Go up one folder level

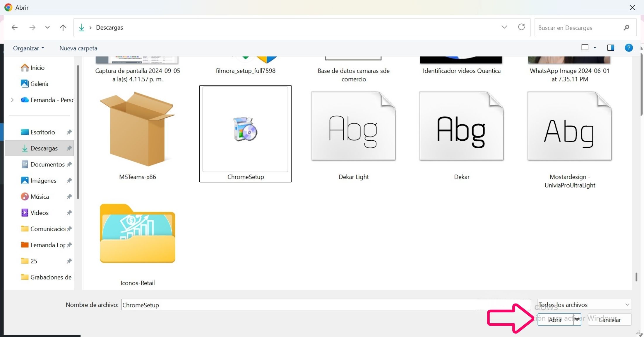coord(63,28)
